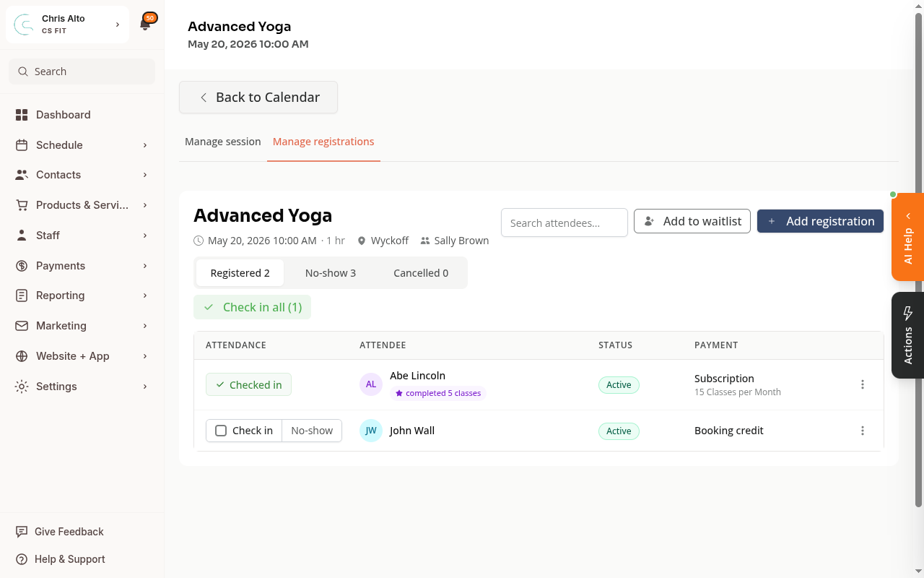Click the Abe Lincoln attendee name
The image size is (924, 578).
point(417,376)
